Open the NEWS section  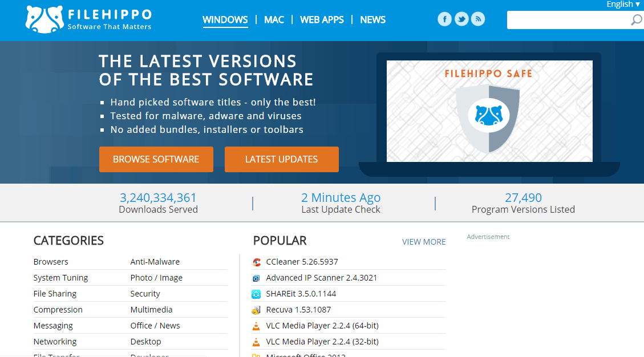click(x=372, y=19)
